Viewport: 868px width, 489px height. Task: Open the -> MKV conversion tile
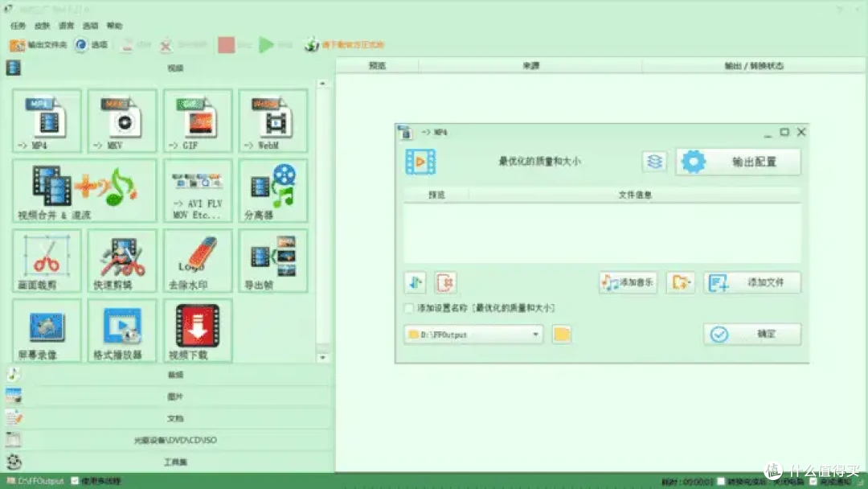(122, 121)
